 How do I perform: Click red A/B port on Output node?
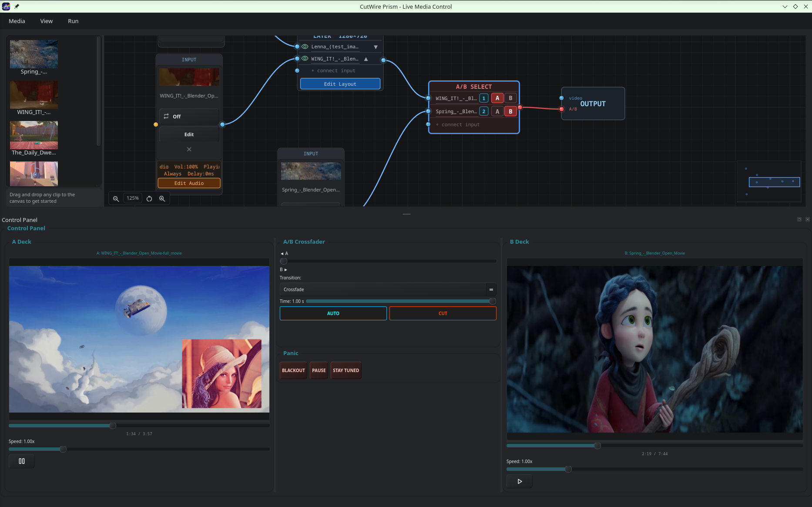point(562,109)
